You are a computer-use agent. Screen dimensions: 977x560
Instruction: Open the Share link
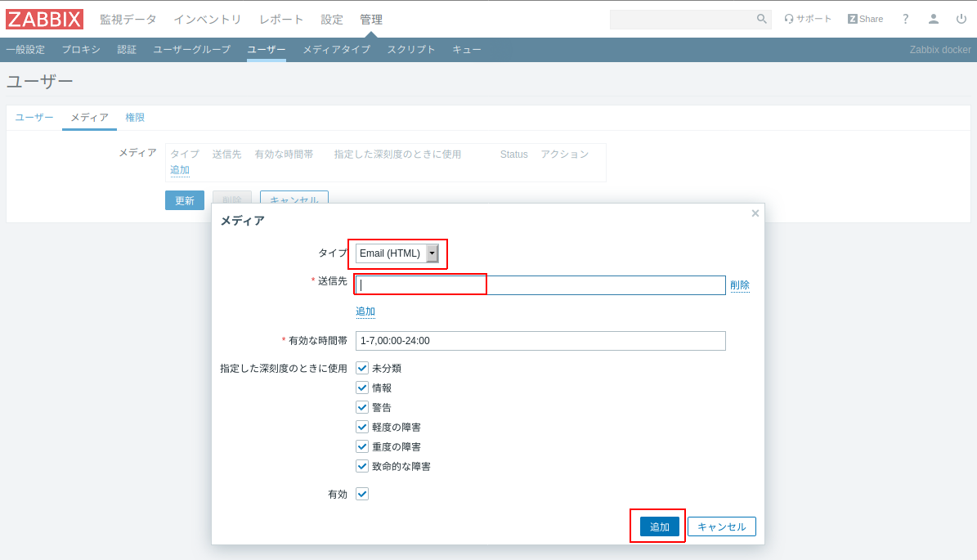(865, 20)
